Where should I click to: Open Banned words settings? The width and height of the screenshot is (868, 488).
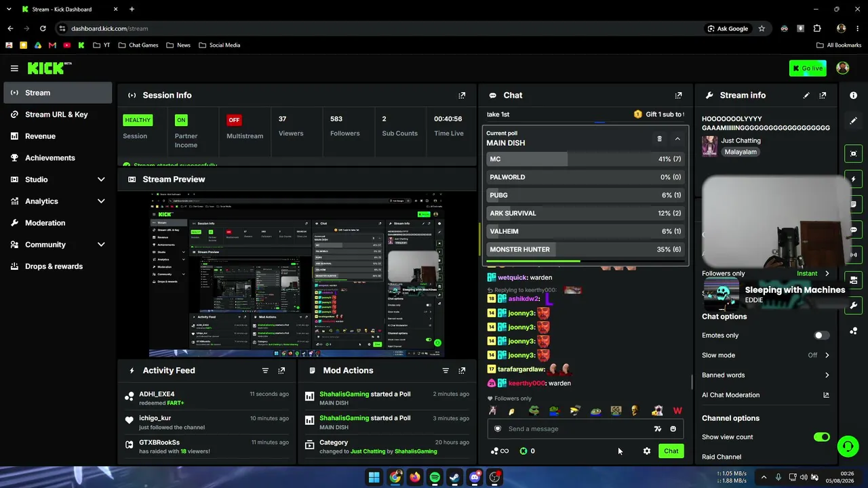click(x=766, y=375)
